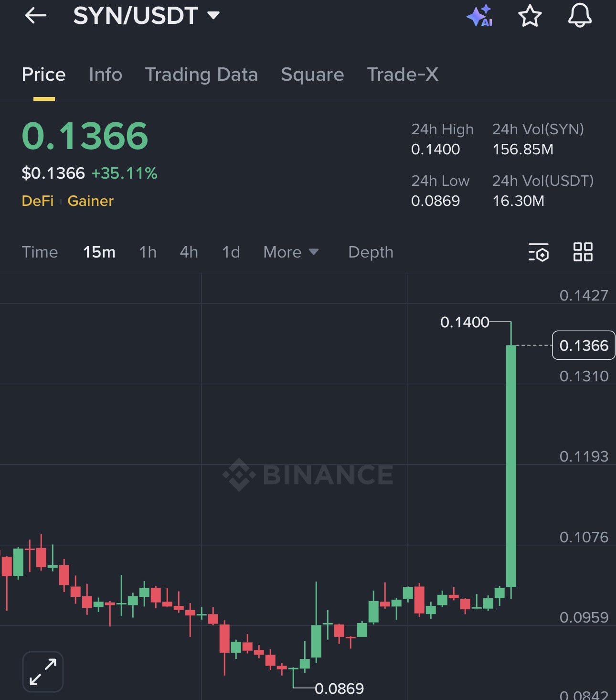Tap the DeFi category tag
This screenshot has width=616, height=700.
[x=38, y=201]
